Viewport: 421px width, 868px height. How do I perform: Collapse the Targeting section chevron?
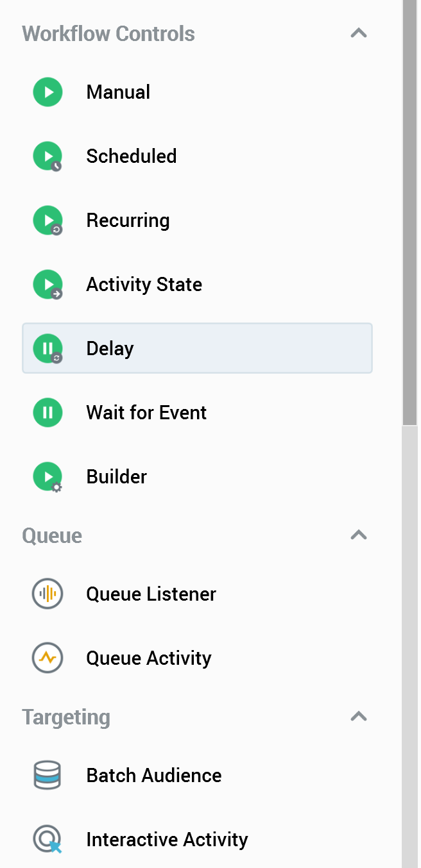click(359, 717)
